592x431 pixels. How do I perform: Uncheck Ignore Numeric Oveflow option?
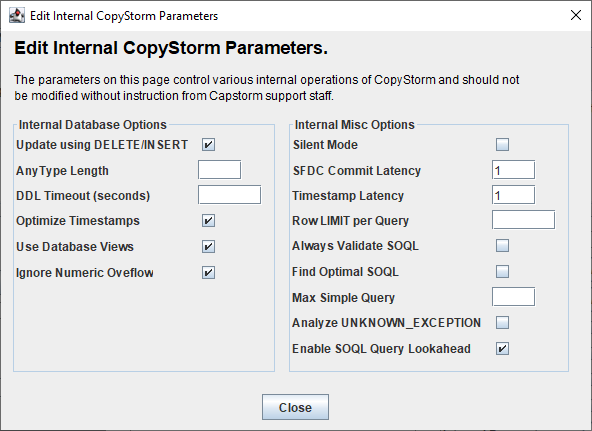tap(208, 272)
